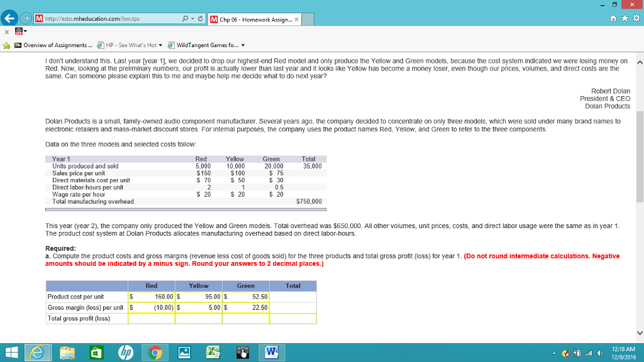Go forward using the browser forward arrow
The height and width of the screenshot is (362, 644).
[x=26, y=18]
